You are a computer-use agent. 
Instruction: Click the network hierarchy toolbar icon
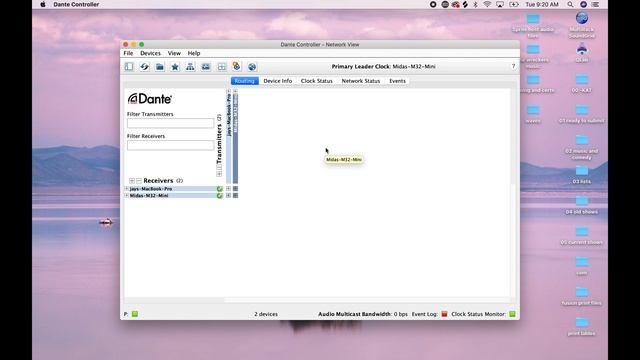coord(190,67)
